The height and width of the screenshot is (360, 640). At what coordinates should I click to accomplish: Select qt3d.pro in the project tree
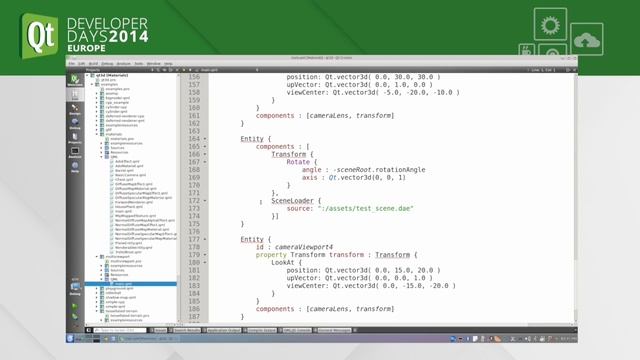click(x=108, y=80)
